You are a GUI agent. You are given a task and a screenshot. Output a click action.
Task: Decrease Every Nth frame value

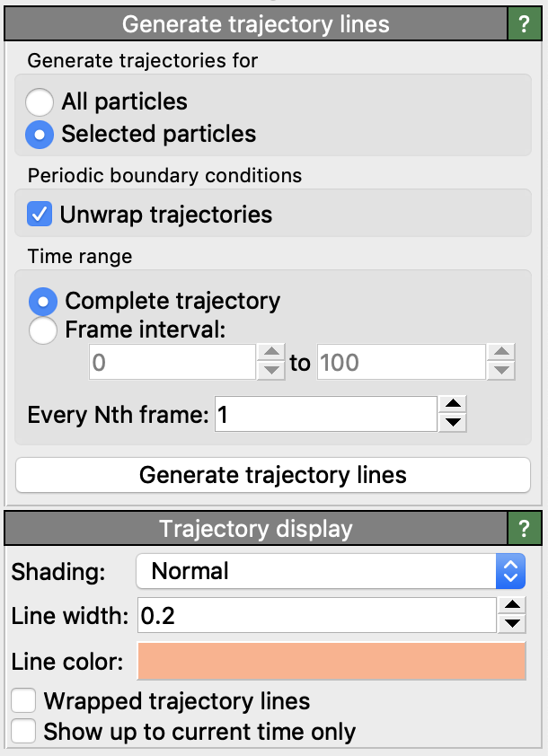(x=455, y=423)
